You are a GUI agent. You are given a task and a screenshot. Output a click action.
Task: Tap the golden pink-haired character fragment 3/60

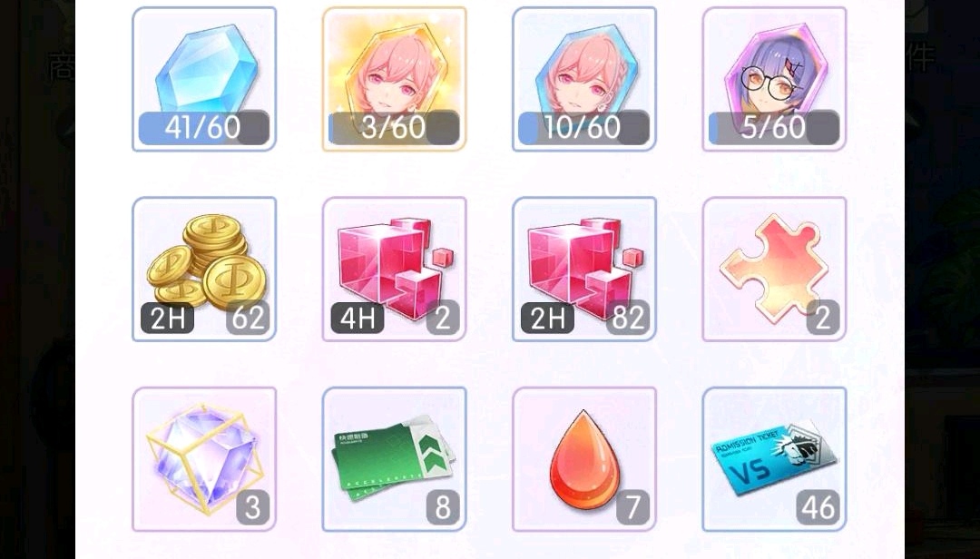point(395,79)
